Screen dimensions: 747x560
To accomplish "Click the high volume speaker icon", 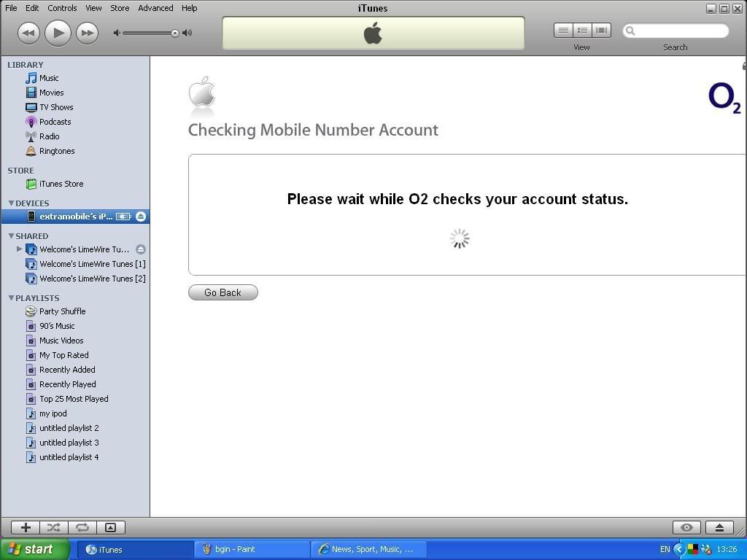I will click(187, 33).
